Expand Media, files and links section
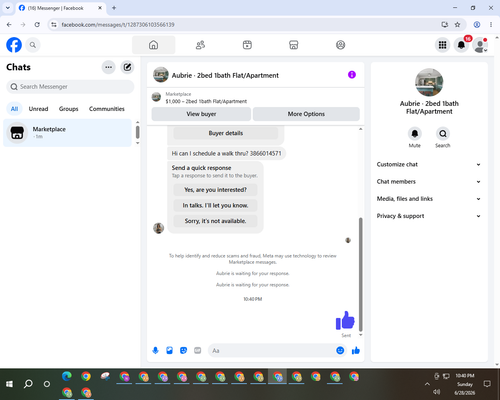The height and width of the screenshot is (400, 500). pos(429,199)
